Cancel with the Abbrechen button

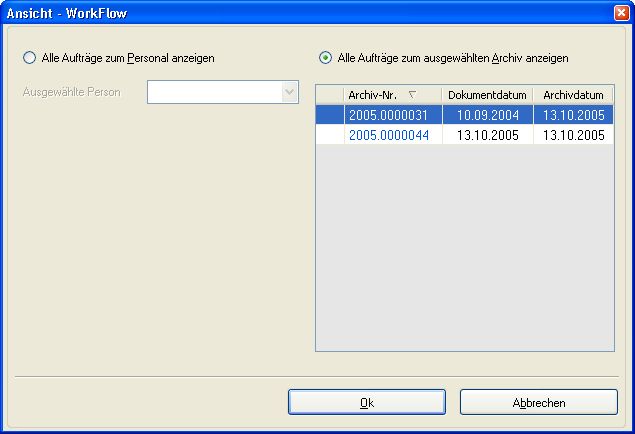click(x=539, y=402)
